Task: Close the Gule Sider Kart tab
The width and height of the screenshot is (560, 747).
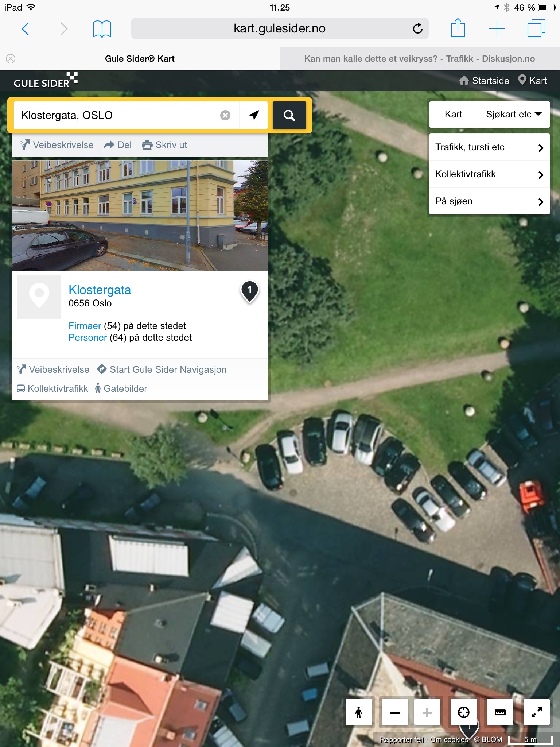Action: (11, 59)
